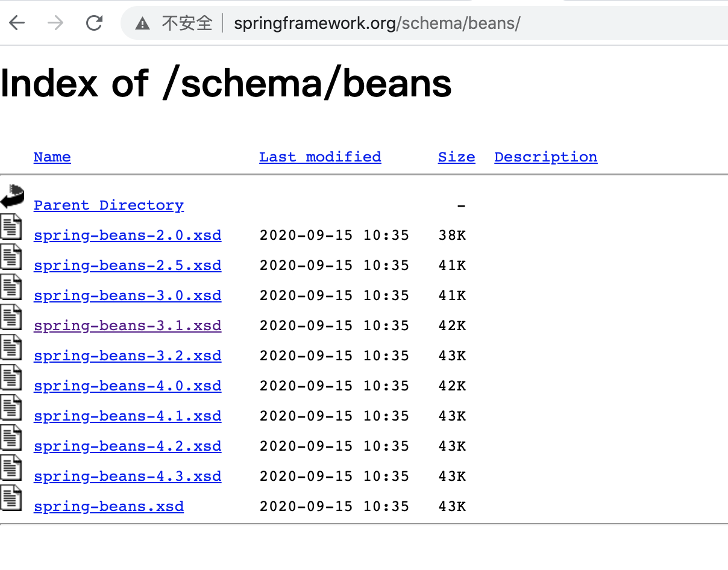Click the file icon beside spring-beans-3.2.xsd
The height and width of the screenshot is (570, 728).
click(11, 348)
